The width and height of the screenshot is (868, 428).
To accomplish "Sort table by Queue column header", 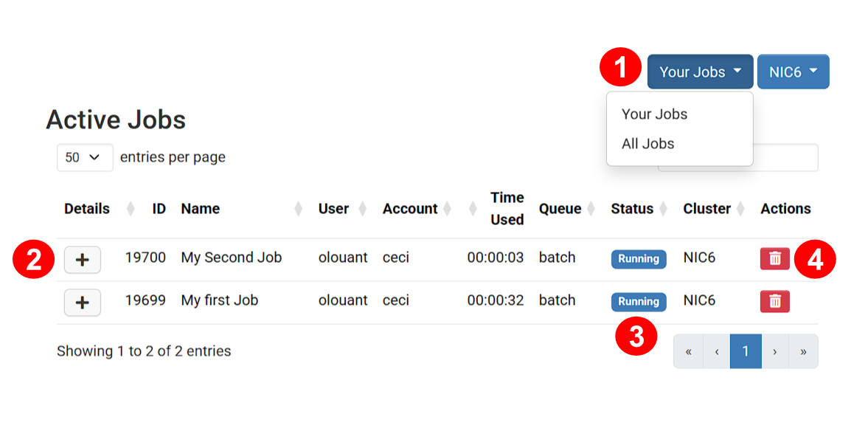I will [x=560, y=209].
